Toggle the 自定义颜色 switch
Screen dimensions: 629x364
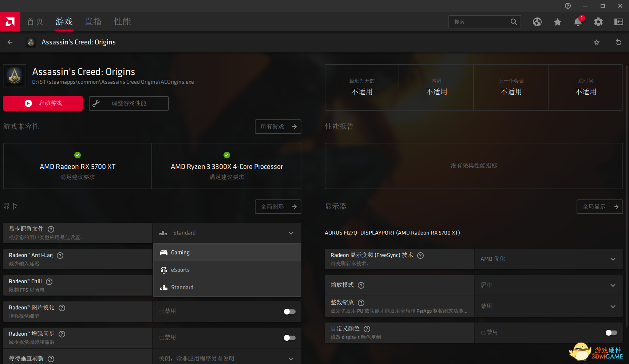(612, 333)
